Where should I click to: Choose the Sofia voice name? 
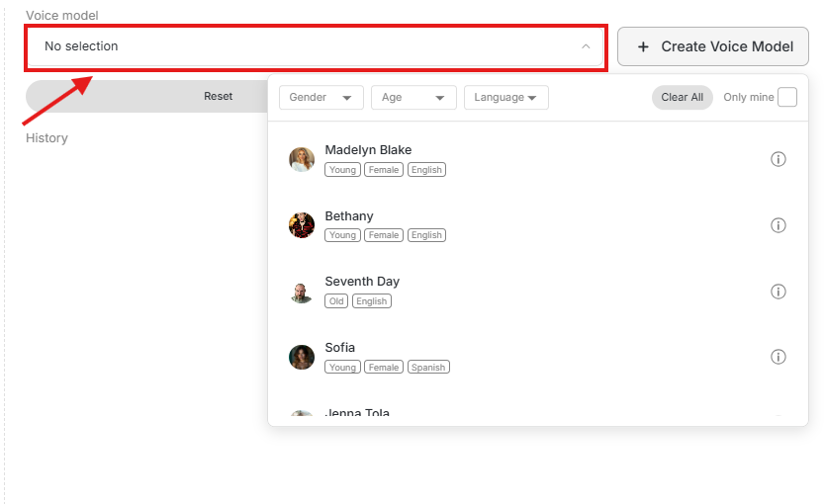pyautogui.click(x=340, y=348)
